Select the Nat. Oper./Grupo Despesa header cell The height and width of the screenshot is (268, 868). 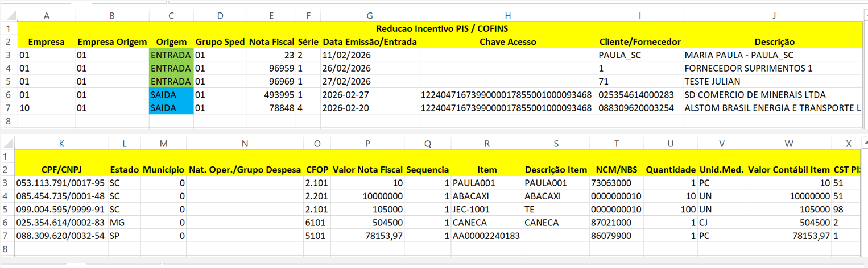tap(245, 170)
